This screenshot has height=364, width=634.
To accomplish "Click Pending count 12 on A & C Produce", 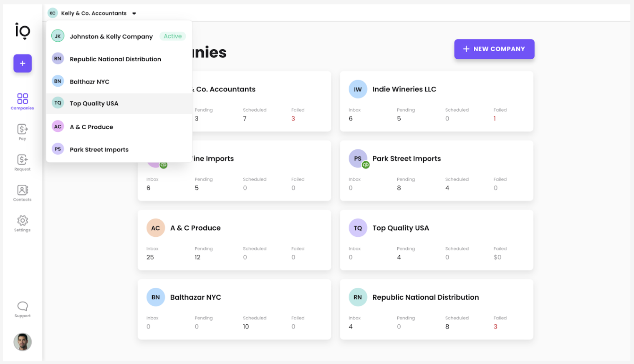I will tap(197, 257).
